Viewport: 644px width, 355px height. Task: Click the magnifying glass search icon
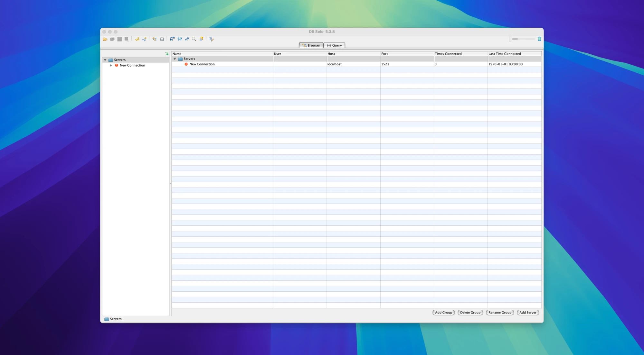(x=194, y=39)
